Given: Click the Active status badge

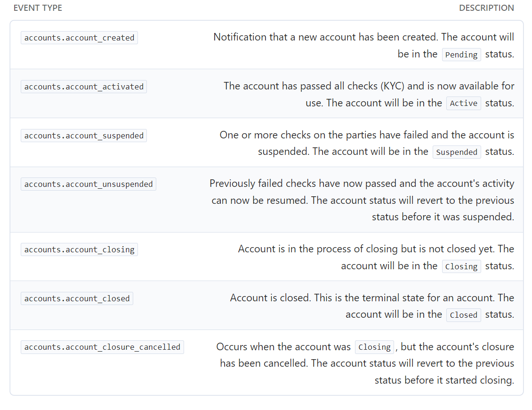Looking at the screenshot, I should click(463, 104).
